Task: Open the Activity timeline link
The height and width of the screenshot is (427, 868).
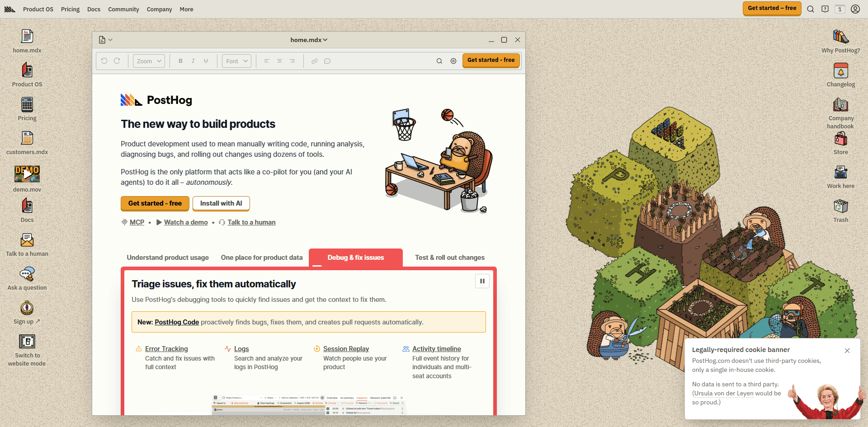Action: pos(437,349)
